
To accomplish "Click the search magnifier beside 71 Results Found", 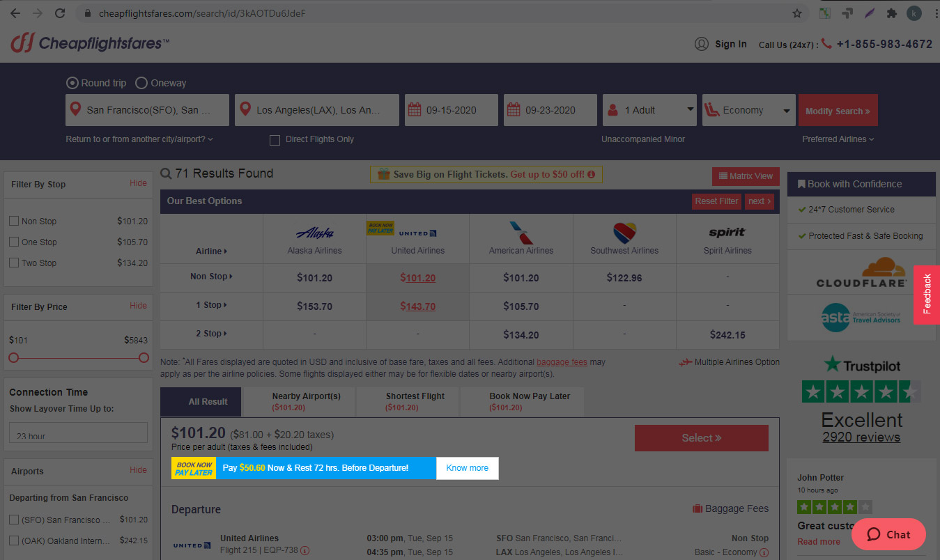I will pyautogui.click(x=166, y=173).
